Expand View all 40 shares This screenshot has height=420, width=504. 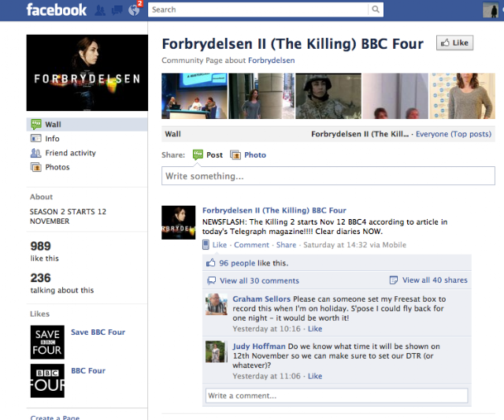click(x=435, y=280)
